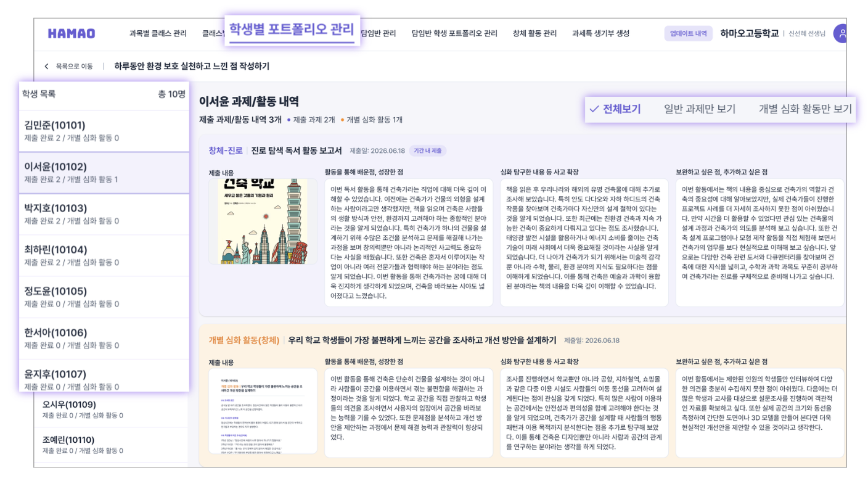
Task: Select student 윤지후(10107)
Action: click(104, 376)
